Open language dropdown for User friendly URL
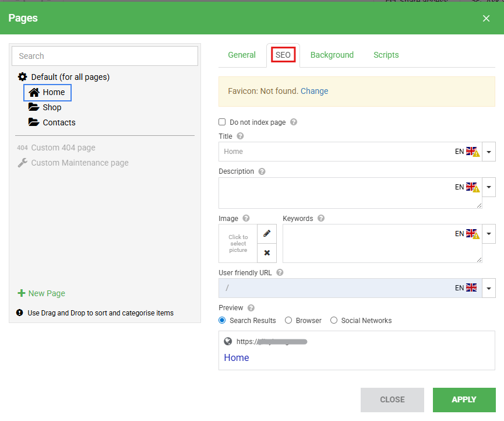The height and width of the screenshot is (421, 504). click(x=489, y=288)
